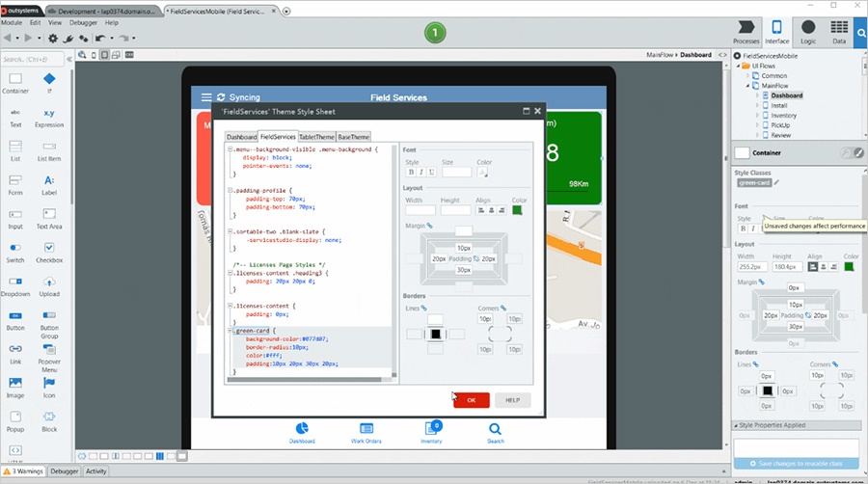Open the Debugger menu
This screenshot has height=484, width=868.
(x=83, y=23)
